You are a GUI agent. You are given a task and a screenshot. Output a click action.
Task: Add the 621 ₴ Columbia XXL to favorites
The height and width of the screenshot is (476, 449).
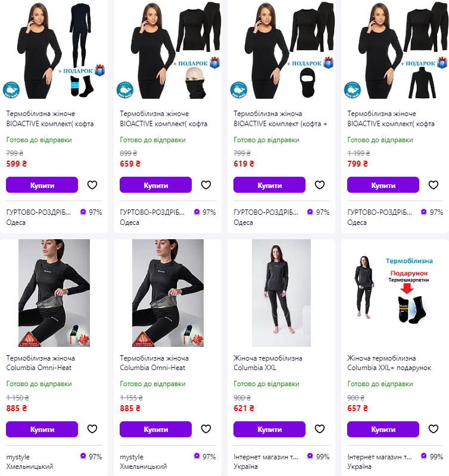(x=320, y=429)
